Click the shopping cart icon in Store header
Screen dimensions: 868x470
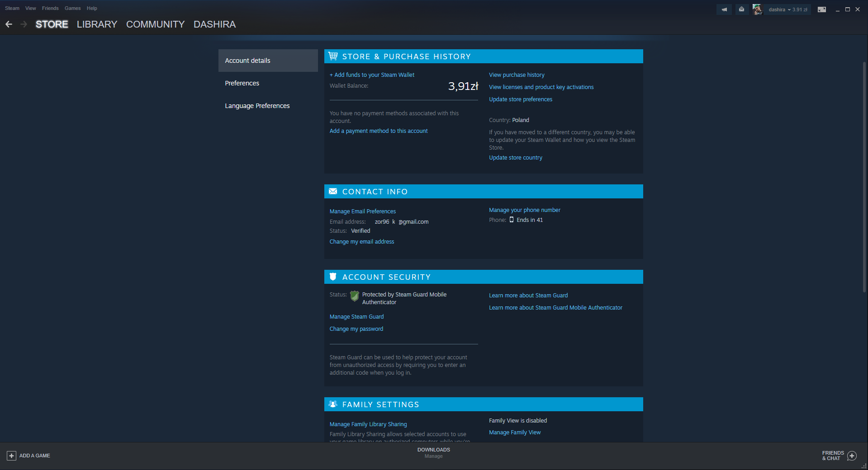pos(333,56)
